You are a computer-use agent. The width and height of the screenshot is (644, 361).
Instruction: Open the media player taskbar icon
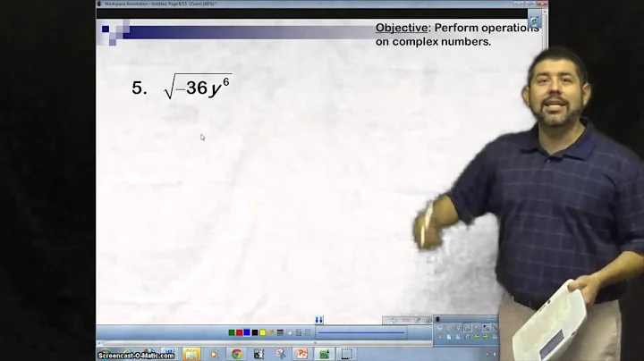point(214,354)
